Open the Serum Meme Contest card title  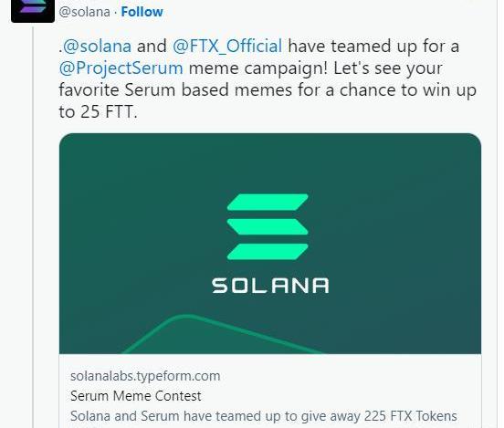[136, 396]
